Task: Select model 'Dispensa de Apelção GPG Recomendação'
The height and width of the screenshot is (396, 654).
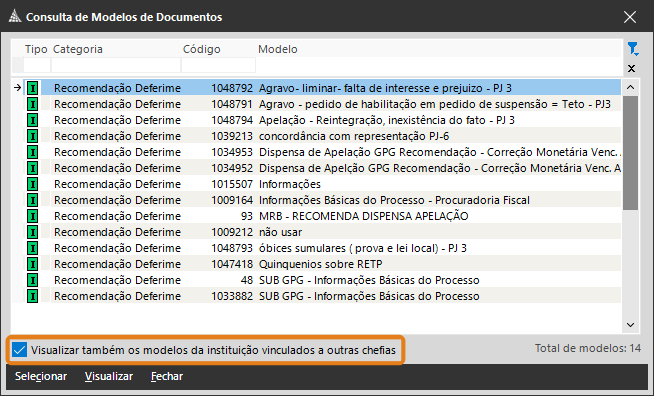Action: 440,168
